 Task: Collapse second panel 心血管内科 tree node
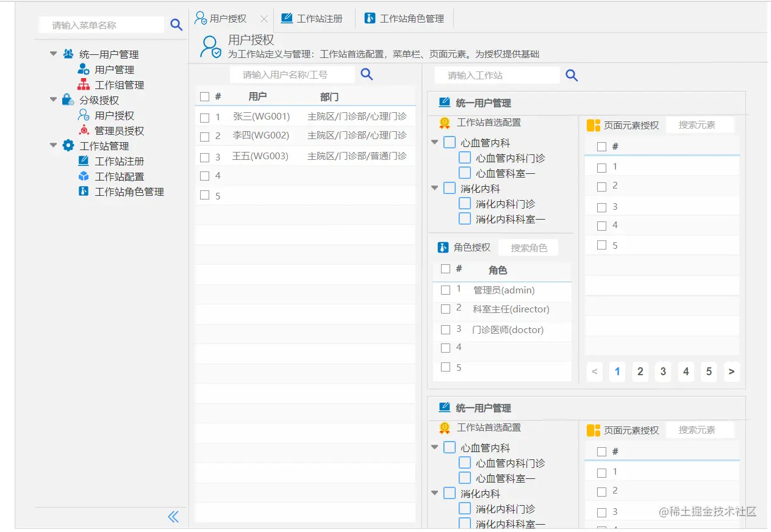coord(435,447)
